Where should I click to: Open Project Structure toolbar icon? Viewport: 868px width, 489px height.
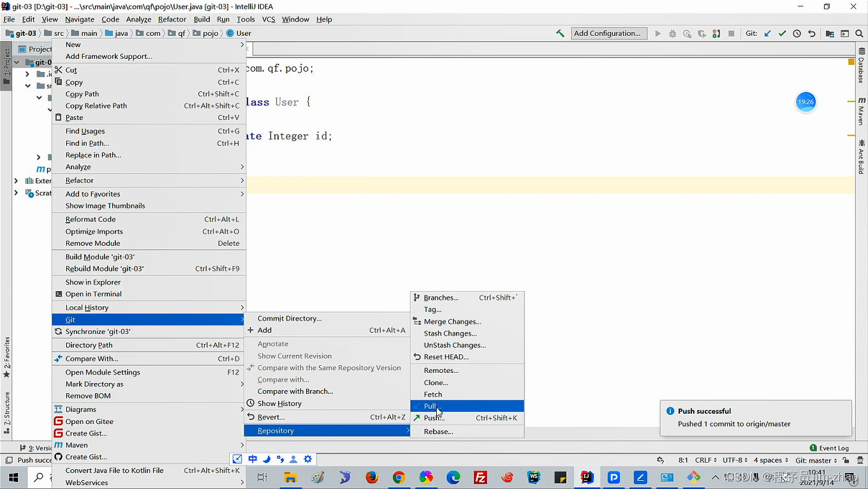(830, 33)
